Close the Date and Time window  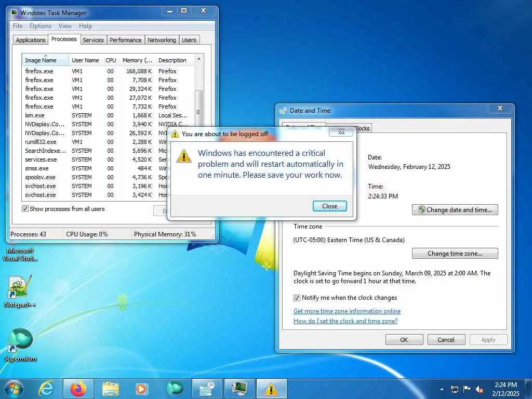point(500,108)
